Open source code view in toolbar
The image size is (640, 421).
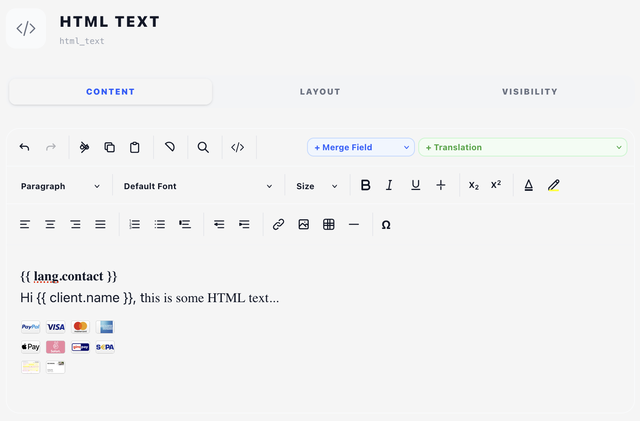pos(238,147)
